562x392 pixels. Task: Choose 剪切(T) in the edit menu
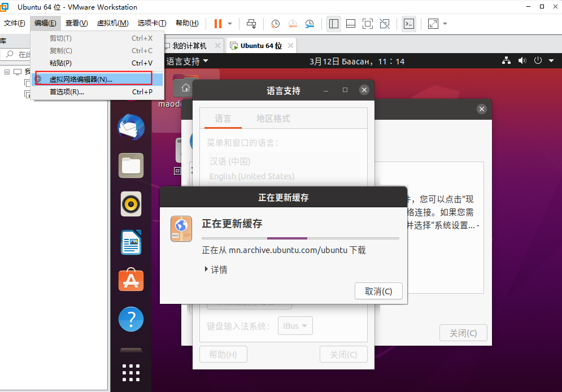pyautogui.click(x=98, y=38)
